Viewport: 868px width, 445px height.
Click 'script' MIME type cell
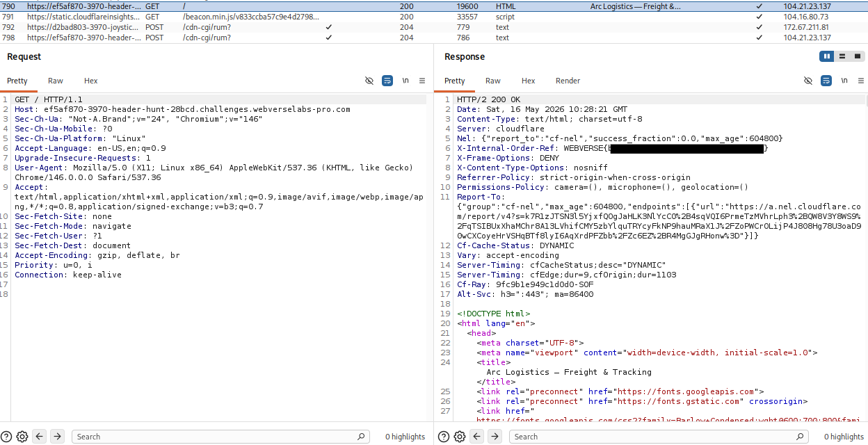[505, 17]
